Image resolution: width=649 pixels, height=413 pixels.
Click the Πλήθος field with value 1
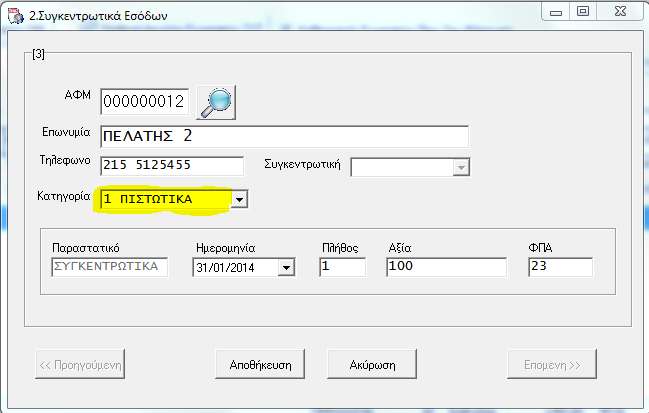[343, 267]
